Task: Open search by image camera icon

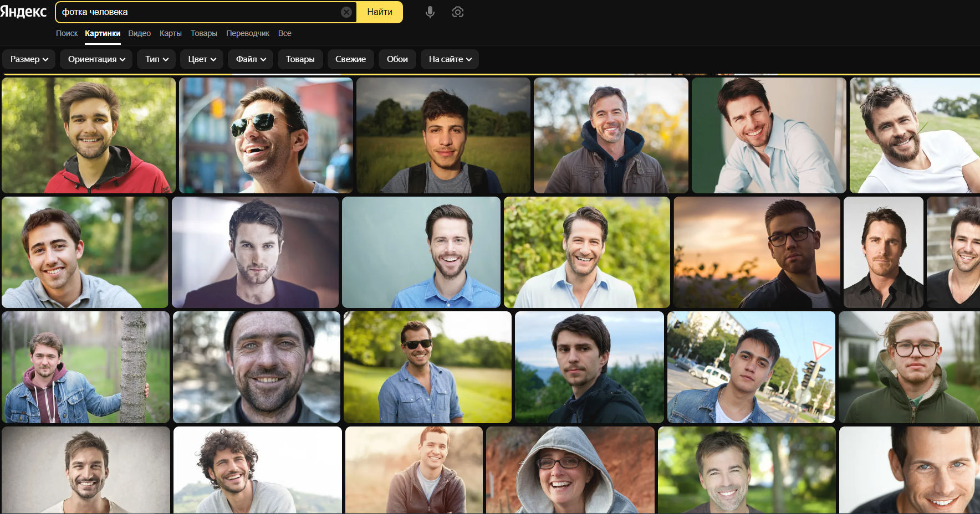Action: (x=458, y=12)
